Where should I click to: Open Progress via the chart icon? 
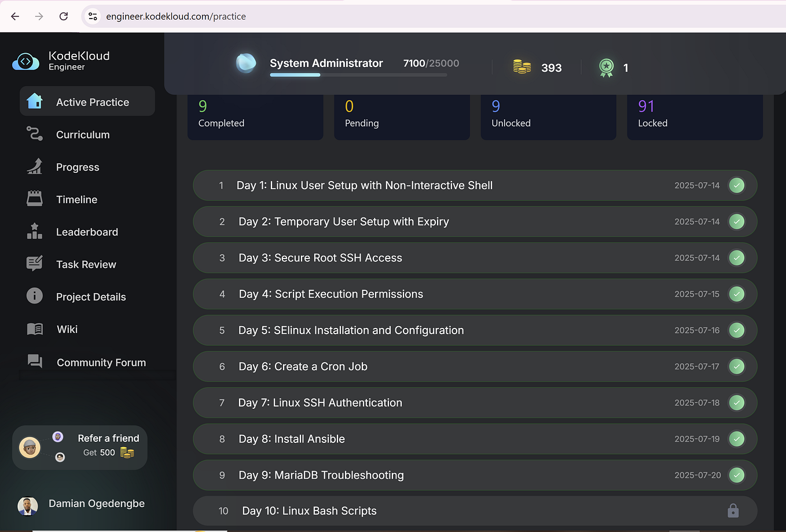[35, 167]
